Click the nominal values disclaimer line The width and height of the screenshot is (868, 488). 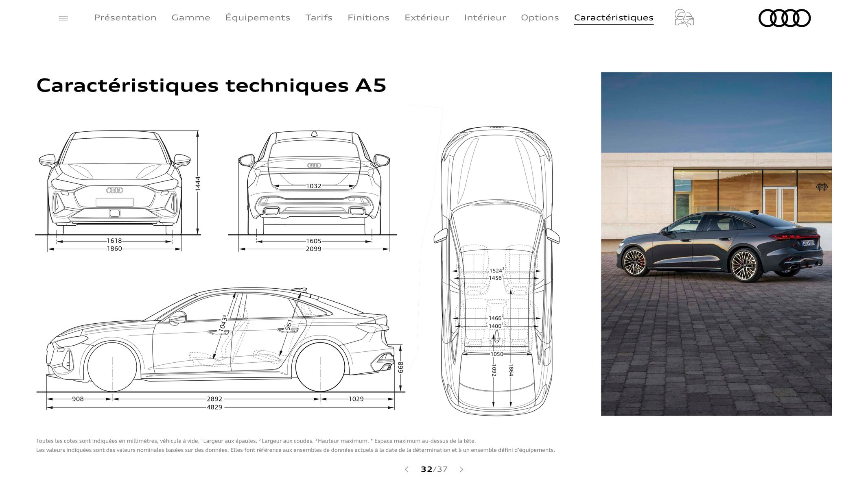pyautogui.click(x=295, y=450)
